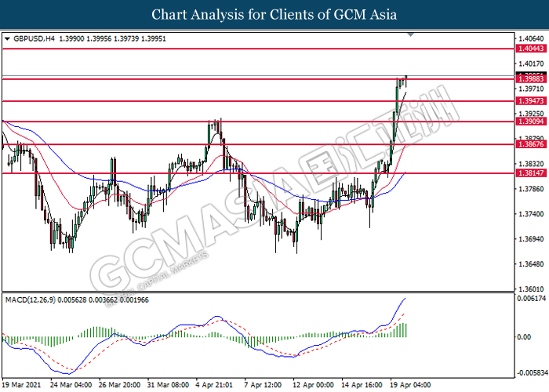Click the 19 Apr 04:00 time label
Viewport: 549px width, 392px height.
click(410, 385)
